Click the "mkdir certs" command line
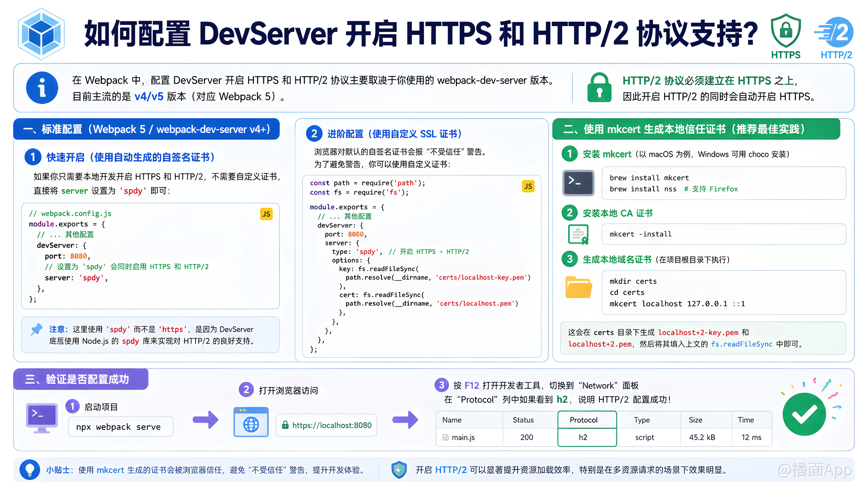This screenshot has height=488, width=868. coord(633,281)
